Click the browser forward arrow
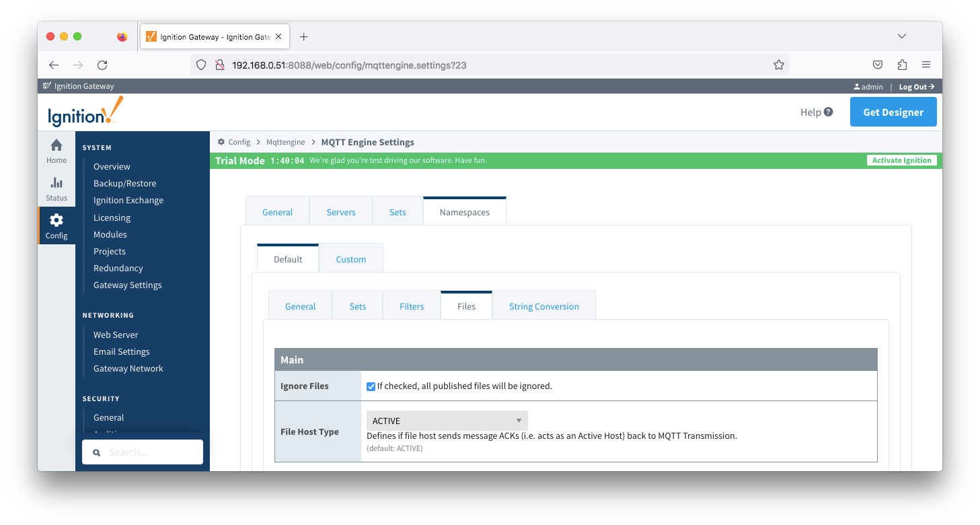 pyautogui.click(x=78, y=65)
